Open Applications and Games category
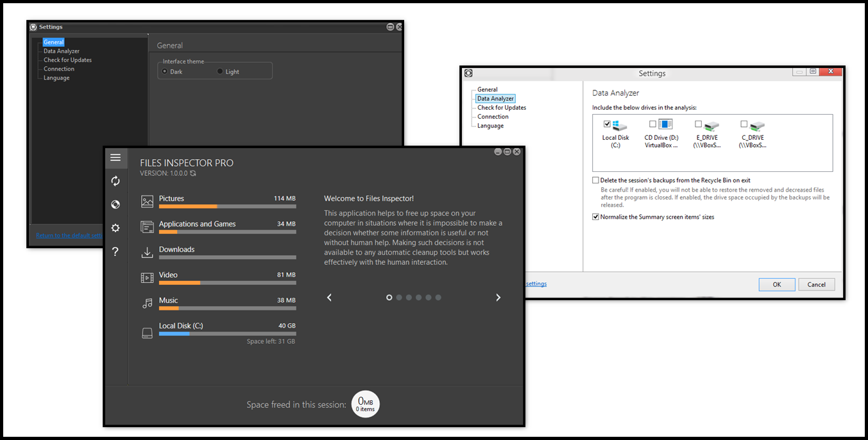This screenshot has height=440, width=868. pyautogui.click(x=197, y=224)
